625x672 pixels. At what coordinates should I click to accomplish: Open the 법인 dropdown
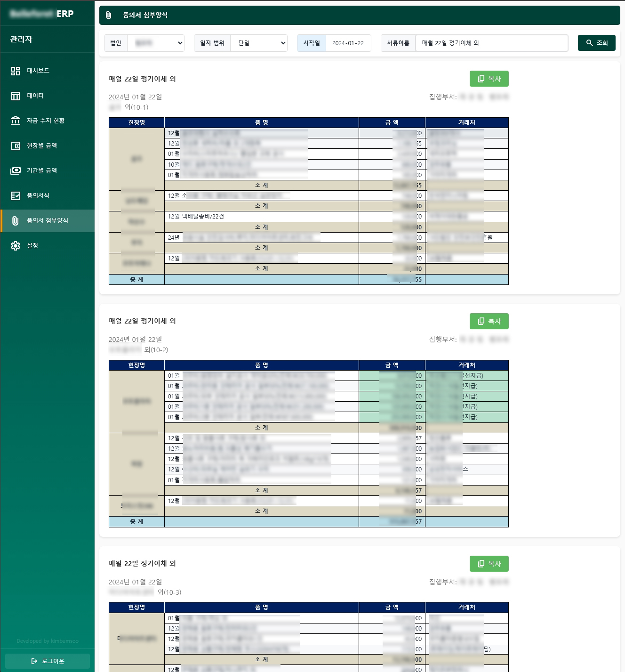pos(156,43)
